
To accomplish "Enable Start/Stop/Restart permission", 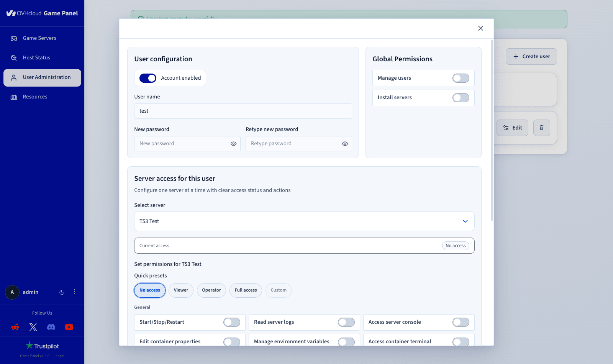I will [232, 322].
